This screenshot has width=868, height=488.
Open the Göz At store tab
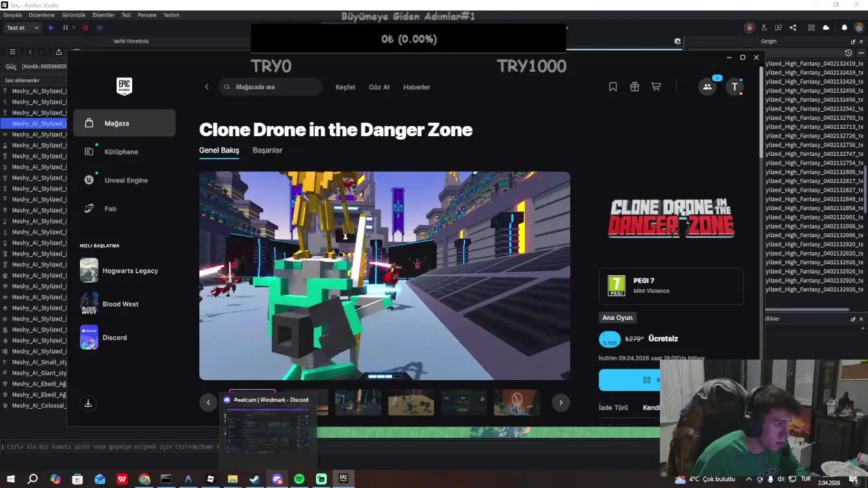click(x=379, y=87)
